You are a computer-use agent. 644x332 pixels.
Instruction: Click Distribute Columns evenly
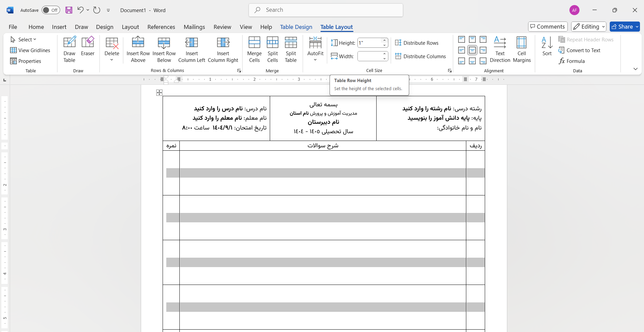click(x=421, y=56)
